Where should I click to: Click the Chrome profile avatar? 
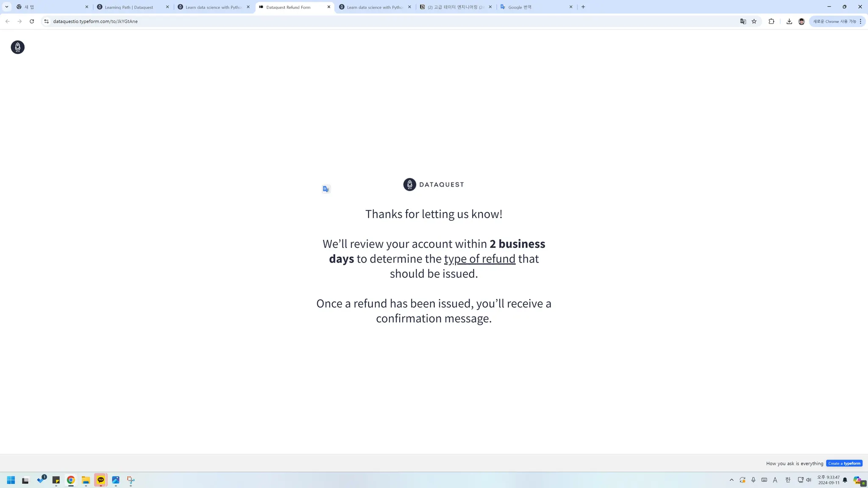(801, 21)
